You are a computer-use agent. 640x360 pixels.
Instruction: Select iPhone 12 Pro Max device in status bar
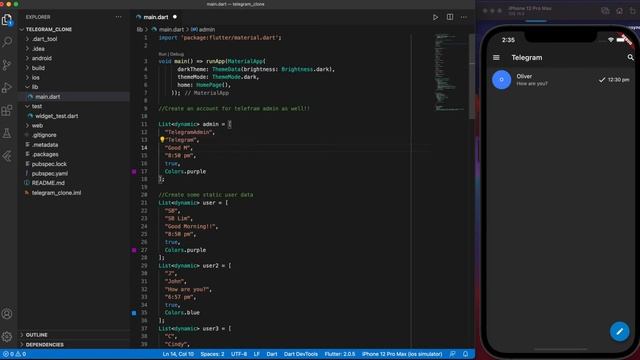402,354
